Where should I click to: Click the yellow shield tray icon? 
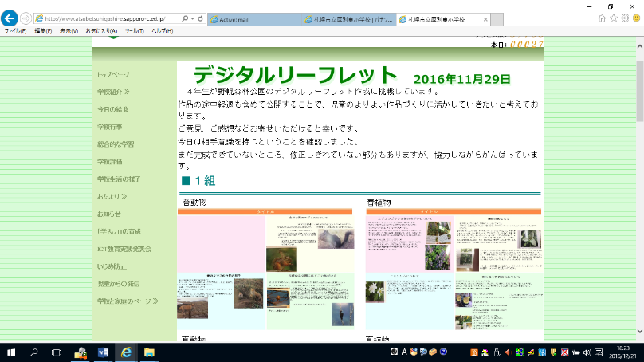553,352
